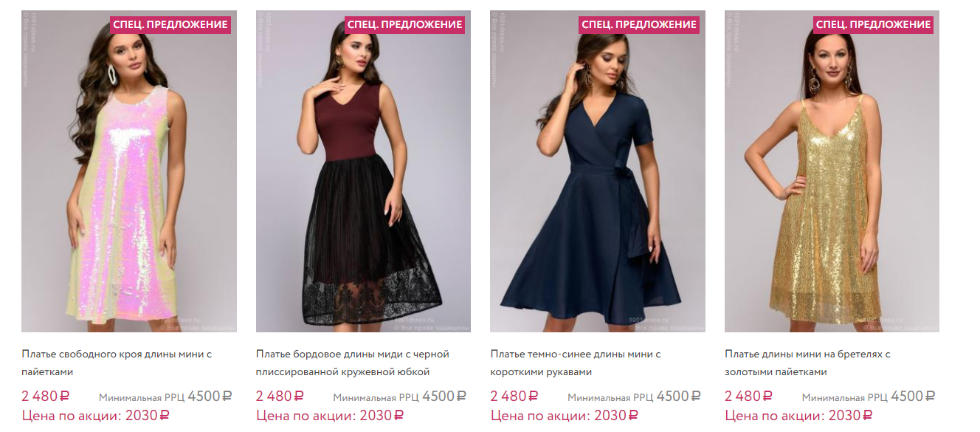
Task: Open 'Платье темно-синее длины мини' product title
Action: [x=575, y=363]
